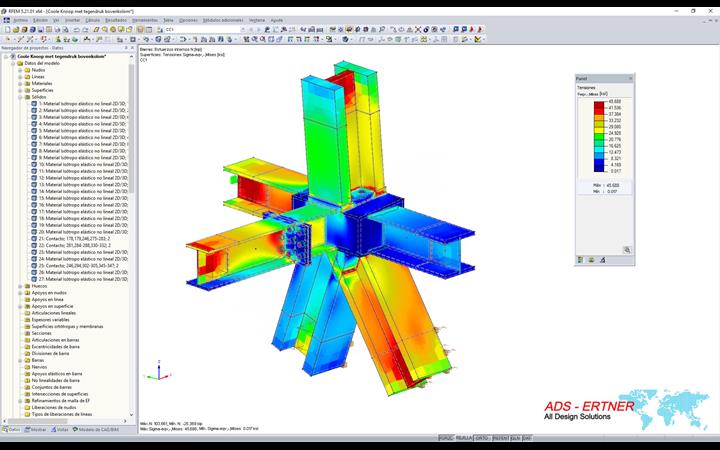Select Articulaciones lineales folder
Image resolution: width=720 pixels, height=450 pixels.
[51, 313]
